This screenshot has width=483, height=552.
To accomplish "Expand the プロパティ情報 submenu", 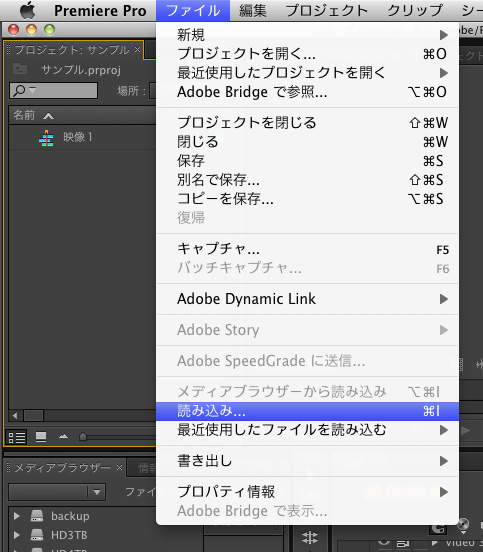I will 307,492.
